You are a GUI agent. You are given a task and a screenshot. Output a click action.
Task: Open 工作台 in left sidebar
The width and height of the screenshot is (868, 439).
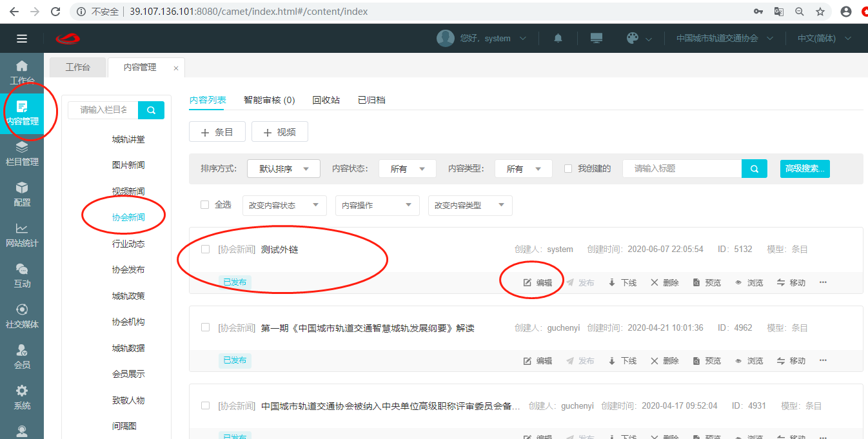pos(22,73)
